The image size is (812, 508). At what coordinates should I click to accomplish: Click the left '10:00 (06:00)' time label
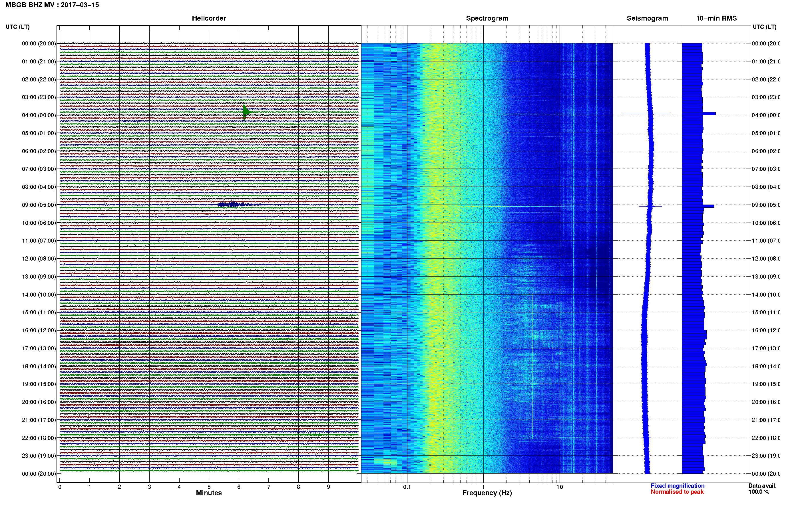39,223
